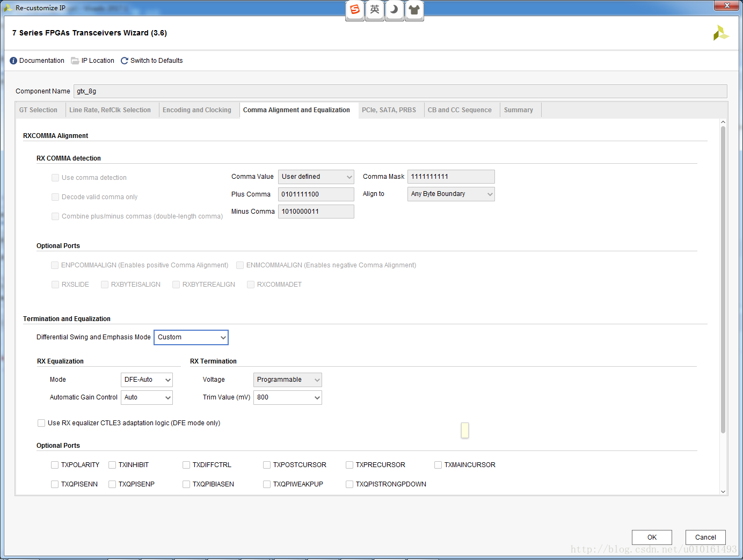This screenshot has width=743, height=560.
Task: Click the Re-customize IP title bar icon
Action: (8, 8)
